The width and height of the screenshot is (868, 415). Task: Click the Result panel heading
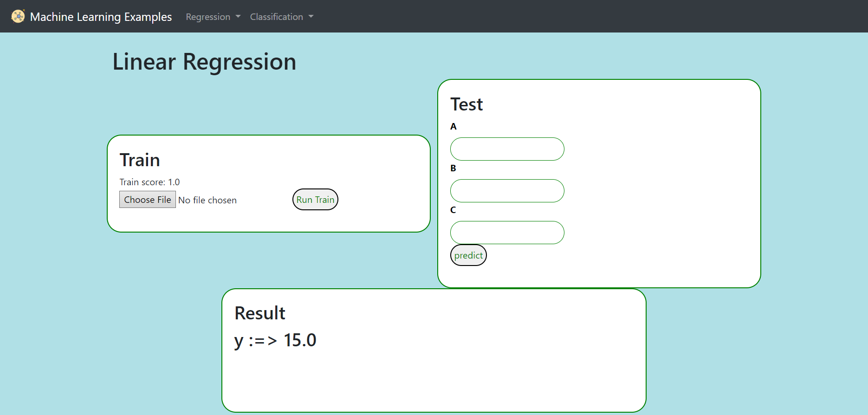click(x=260, y=313)
